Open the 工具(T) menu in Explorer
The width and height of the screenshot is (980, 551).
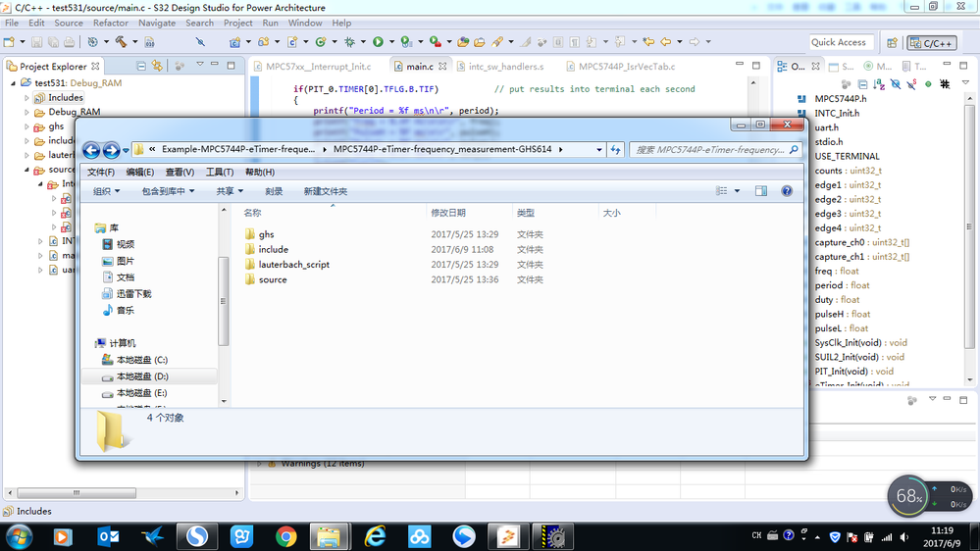(x=220, y=172)
